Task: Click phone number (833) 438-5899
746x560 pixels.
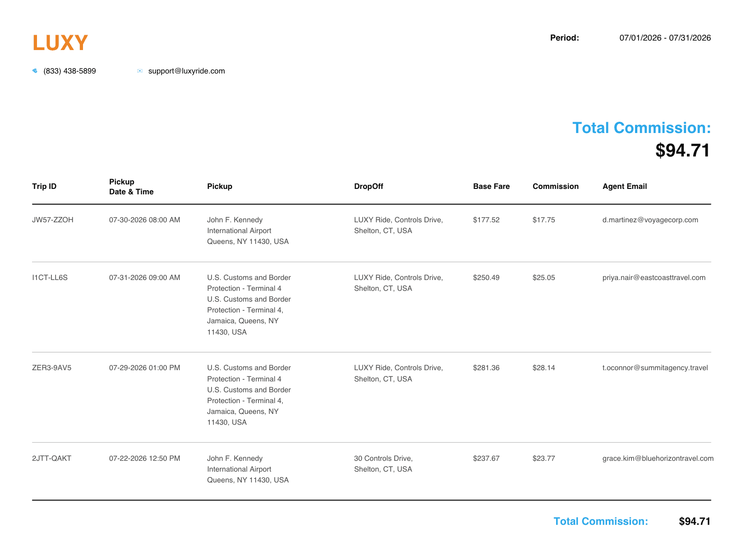Action: [x=69, y=71]
